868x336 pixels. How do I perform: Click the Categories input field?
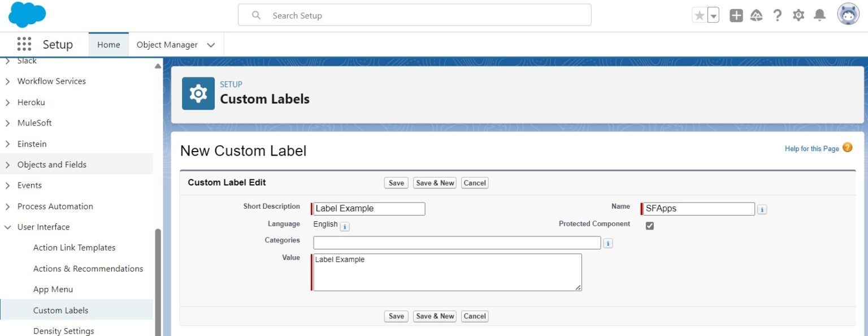pos(457,243)
